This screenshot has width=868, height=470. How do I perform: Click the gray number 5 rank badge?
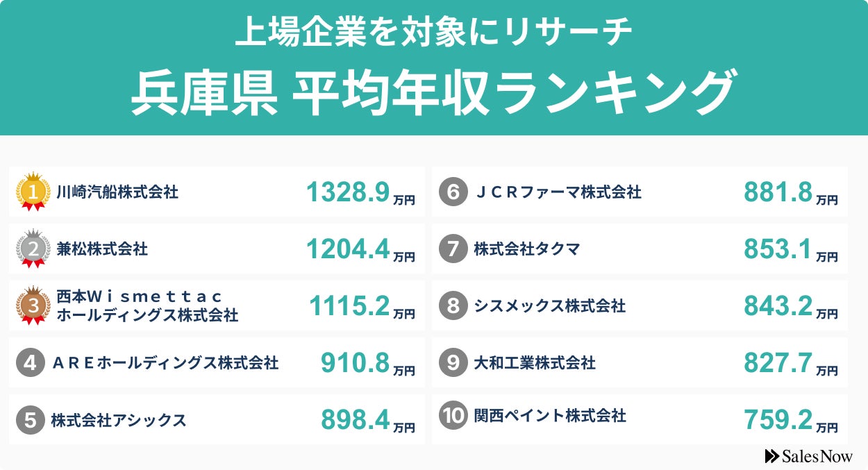(31, 419)
